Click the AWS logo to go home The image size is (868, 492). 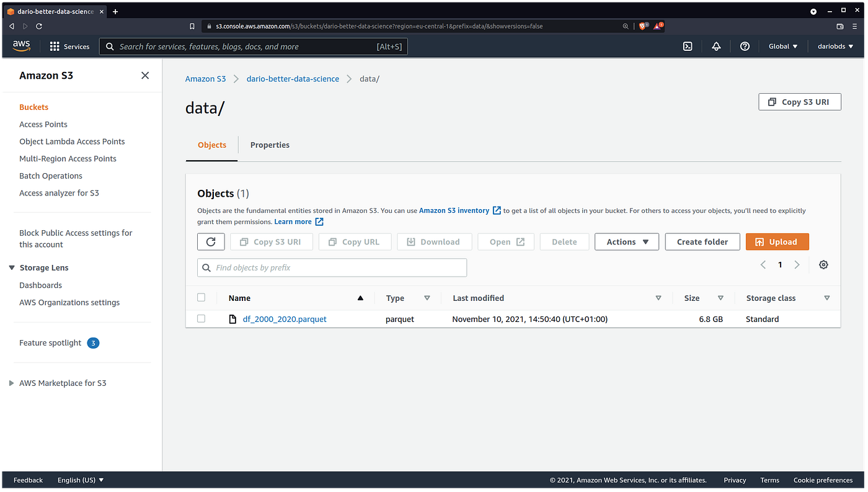click(21, 45)
